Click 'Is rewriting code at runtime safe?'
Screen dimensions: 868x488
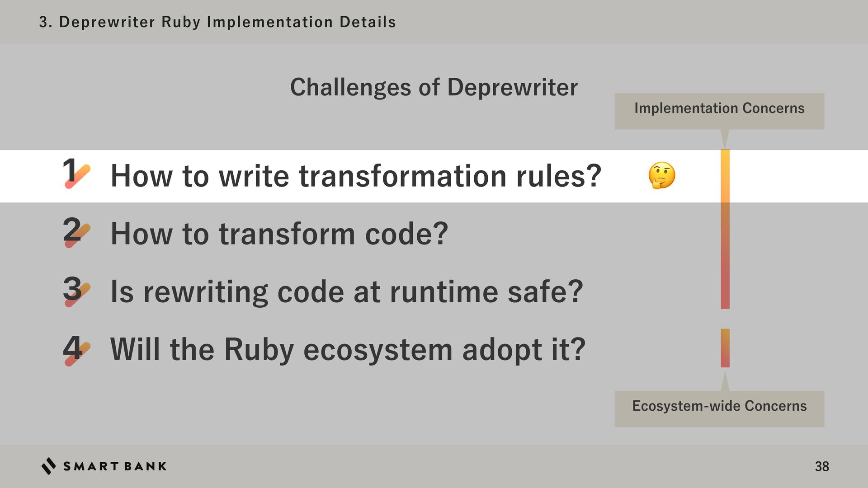347,292
